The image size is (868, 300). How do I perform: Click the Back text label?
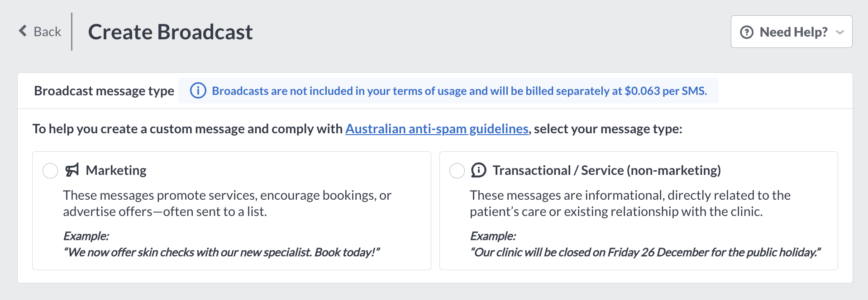(x=48, y=32)
